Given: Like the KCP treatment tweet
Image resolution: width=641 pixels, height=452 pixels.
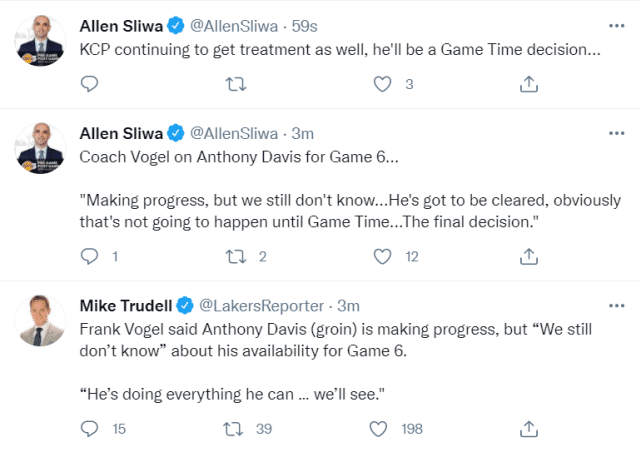Looking at the screenshot, I should pyautogui.click(x=381, y=86).
